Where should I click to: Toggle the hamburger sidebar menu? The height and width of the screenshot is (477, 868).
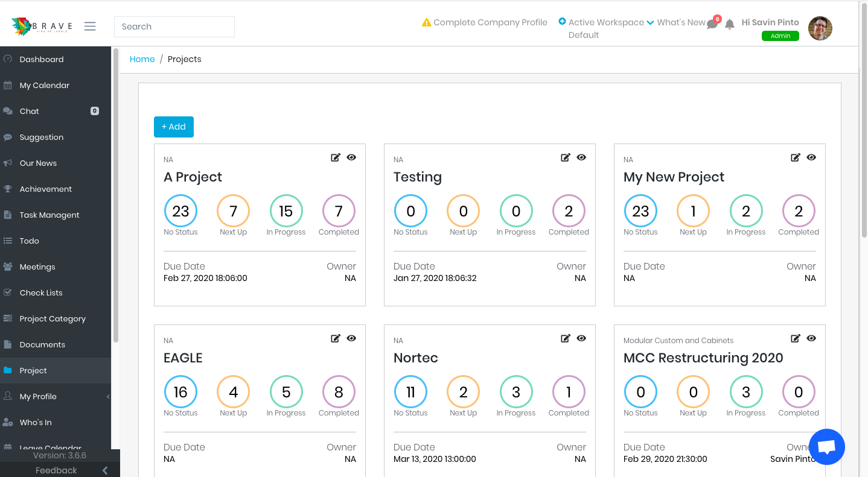coord(90,27)
